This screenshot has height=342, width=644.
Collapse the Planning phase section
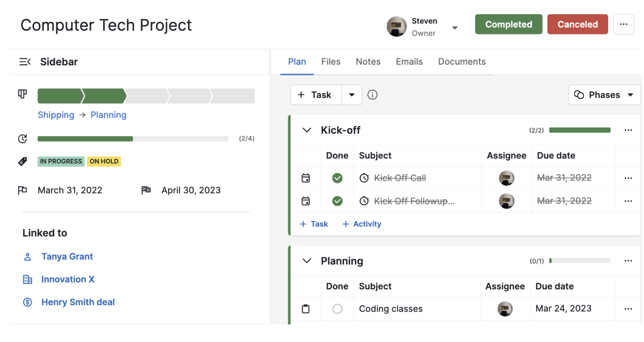pos(307,261)
